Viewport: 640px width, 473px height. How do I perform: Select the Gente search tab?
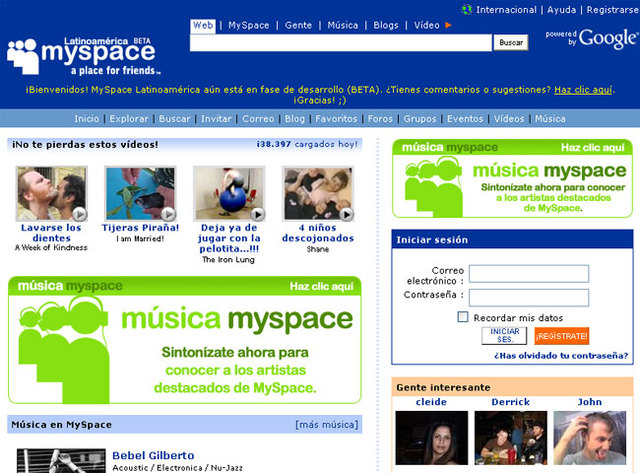tap(298, 26)
